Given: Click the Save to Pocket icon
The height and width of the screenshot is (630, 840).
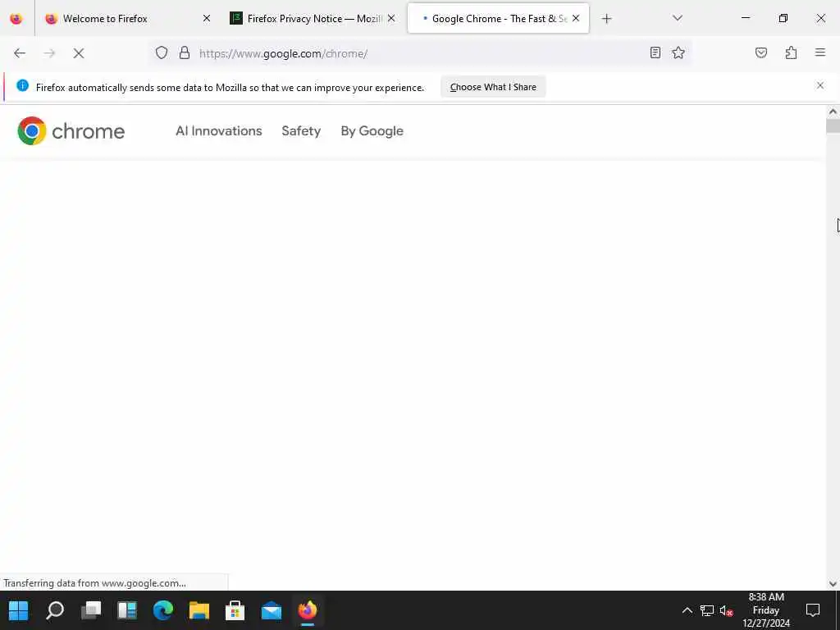Looking at the screenshot, I should point(761,52).
